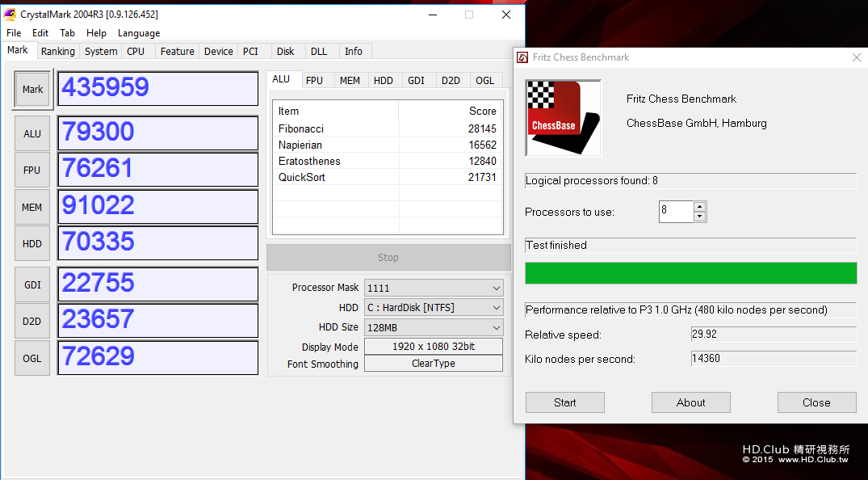868x480 pixels.
Task: Select the Napierian row
Action: [388, 145]
